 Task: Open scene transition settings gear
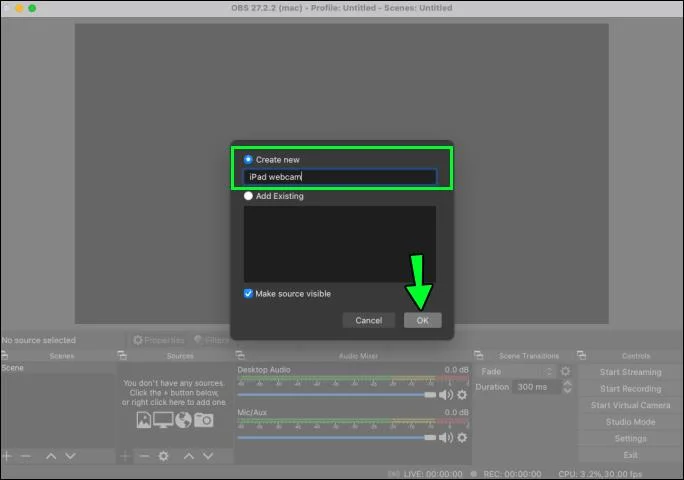point(565,371)
